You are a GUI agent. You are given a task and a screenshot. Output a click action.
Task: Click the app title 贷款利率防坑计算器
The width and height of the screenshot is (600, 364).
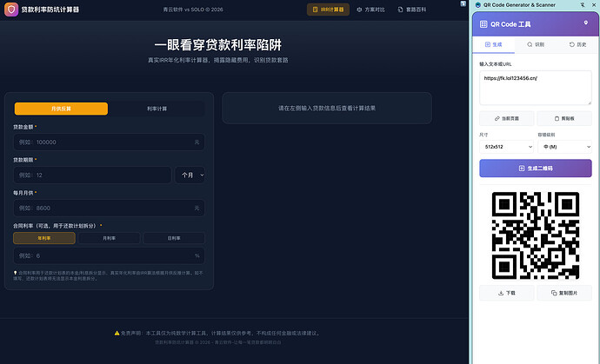click(50, 10)
